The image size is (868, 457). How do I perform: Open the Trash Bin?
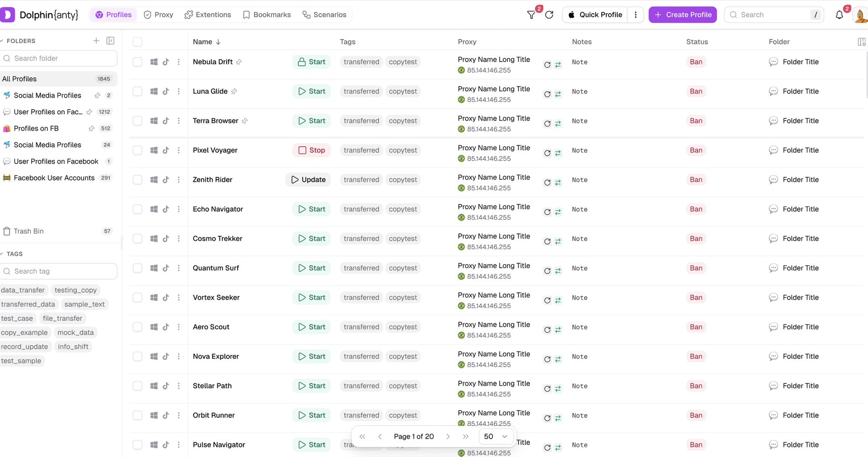(58, 231)
